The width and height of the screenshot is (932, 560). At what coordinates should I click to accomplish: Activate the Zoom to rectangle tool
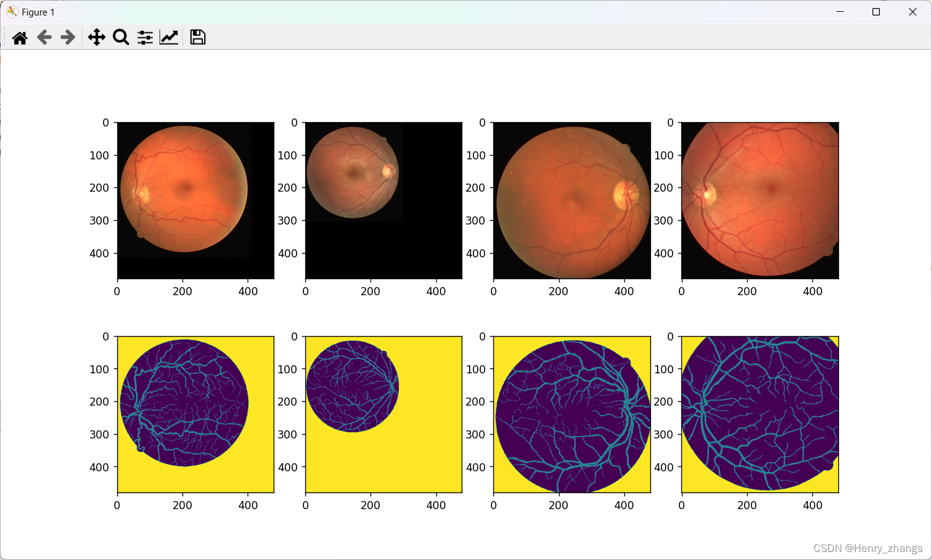click(121, 38)
